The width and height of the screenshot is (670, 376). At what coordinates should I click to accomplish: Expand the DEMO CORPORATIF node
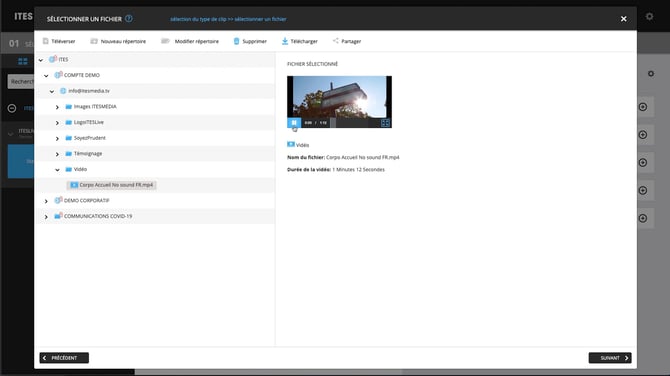click(x=46, y=201)
